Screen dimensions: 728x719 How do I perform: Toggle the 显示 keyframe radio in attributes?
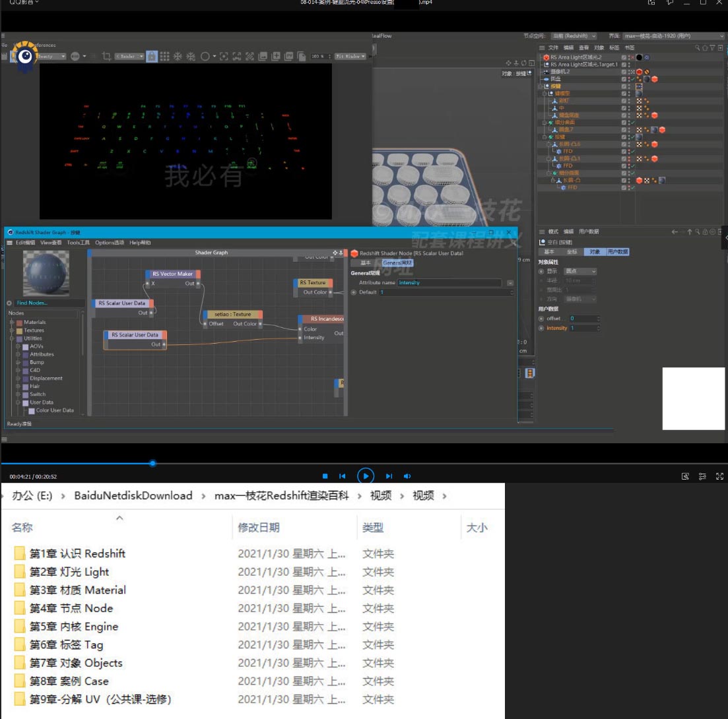(x=541, y=271)
